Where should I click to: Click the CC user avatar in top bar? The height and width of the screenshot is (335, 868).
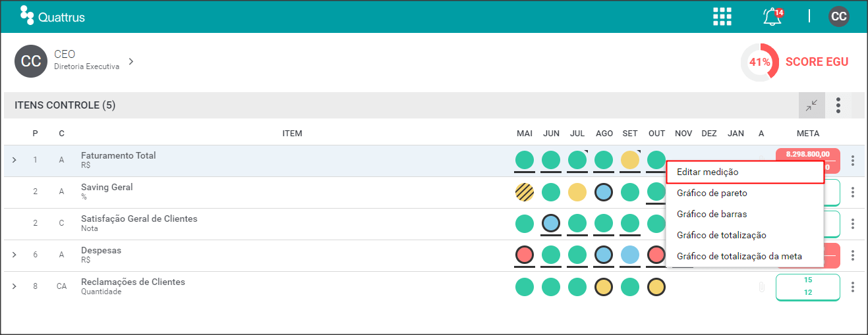(x=839, y=16)
